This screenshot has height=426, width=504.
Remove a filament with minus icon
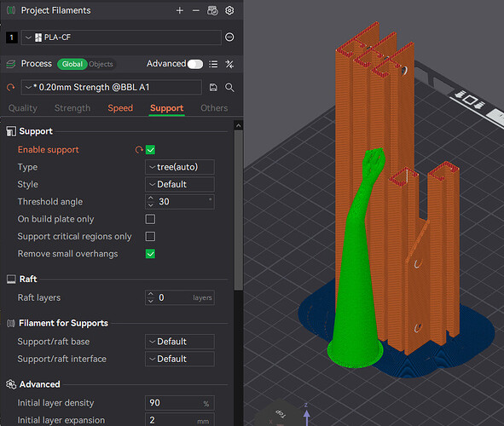[x=196, y=10]
